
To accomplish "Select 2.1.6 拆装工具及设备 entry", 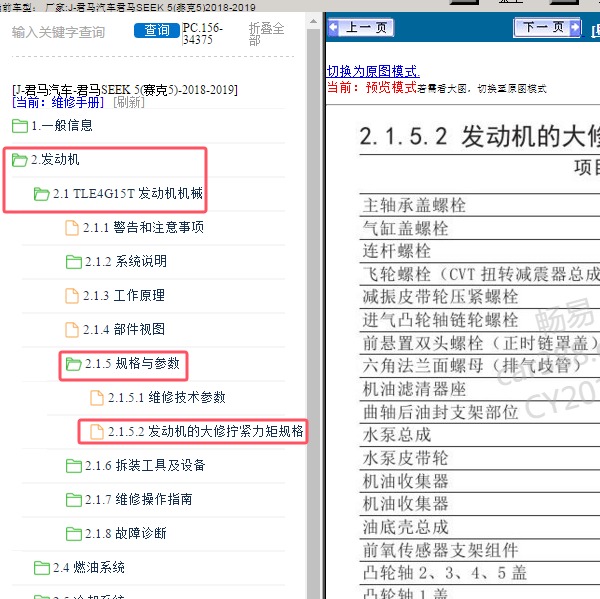I will point(145,466).
